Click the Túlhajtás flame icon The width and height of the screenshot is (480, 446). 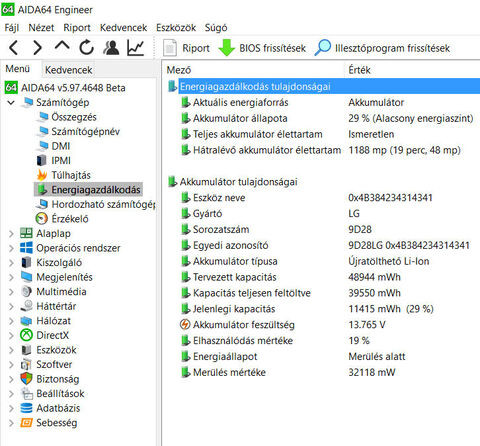pos(42,175)
